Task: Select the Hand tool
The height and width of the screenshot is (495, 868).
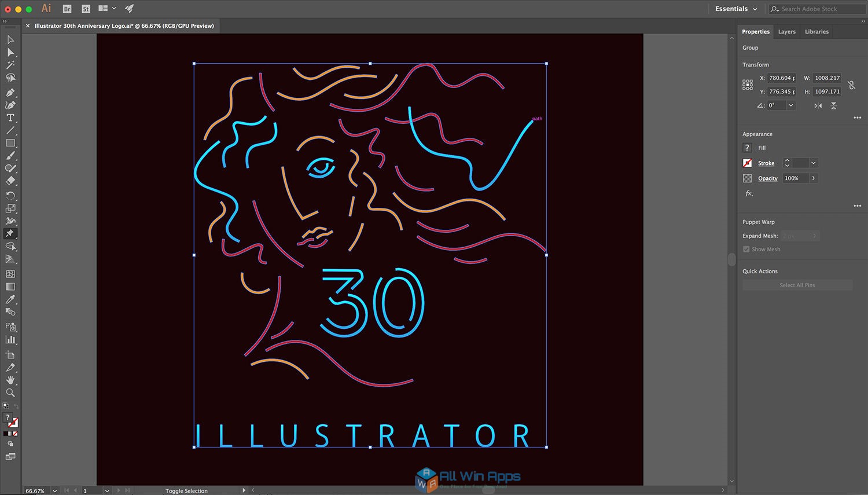Action: (10, 380)
